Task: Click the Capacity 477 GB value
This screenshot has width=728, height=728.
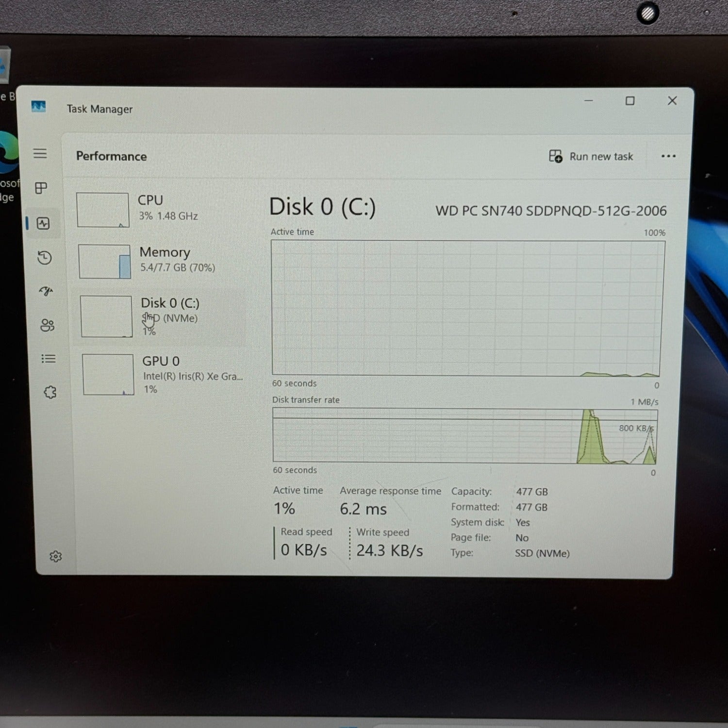Action: (532, 492)
